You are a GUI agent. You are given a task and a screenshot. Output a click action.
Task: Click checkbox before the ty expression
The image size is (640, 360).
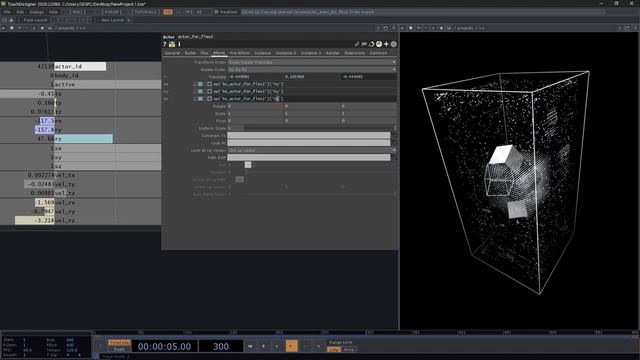coord(209,91)
